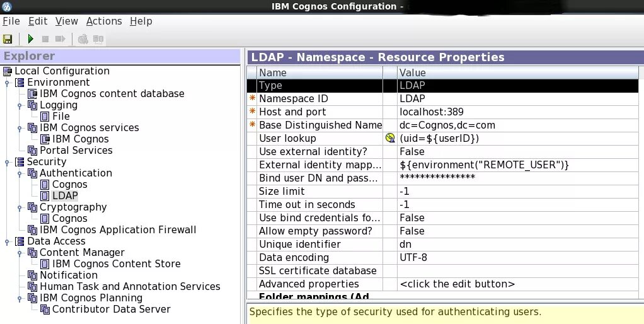Click the last icon in the toolbar
The width and height of the screenshot is (644, 324).
pos(98,39)
